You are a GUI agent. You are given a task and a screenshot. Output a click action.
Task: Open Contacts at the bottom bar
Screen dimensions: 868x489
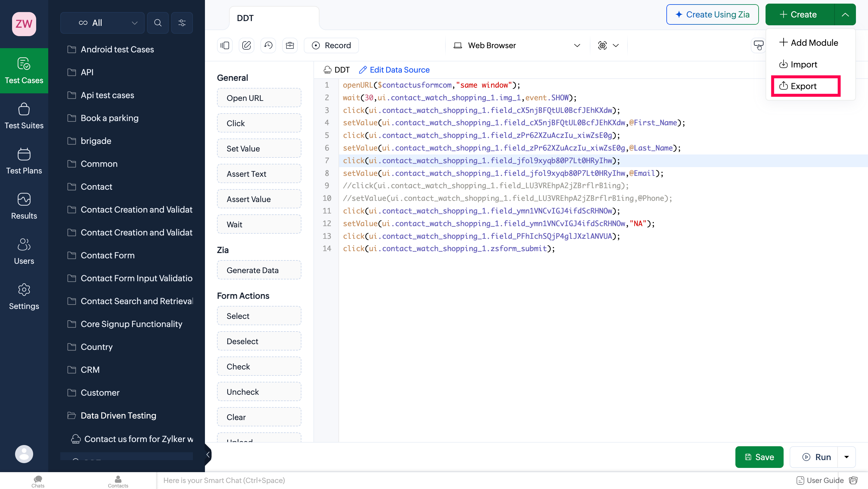point(118,481)
